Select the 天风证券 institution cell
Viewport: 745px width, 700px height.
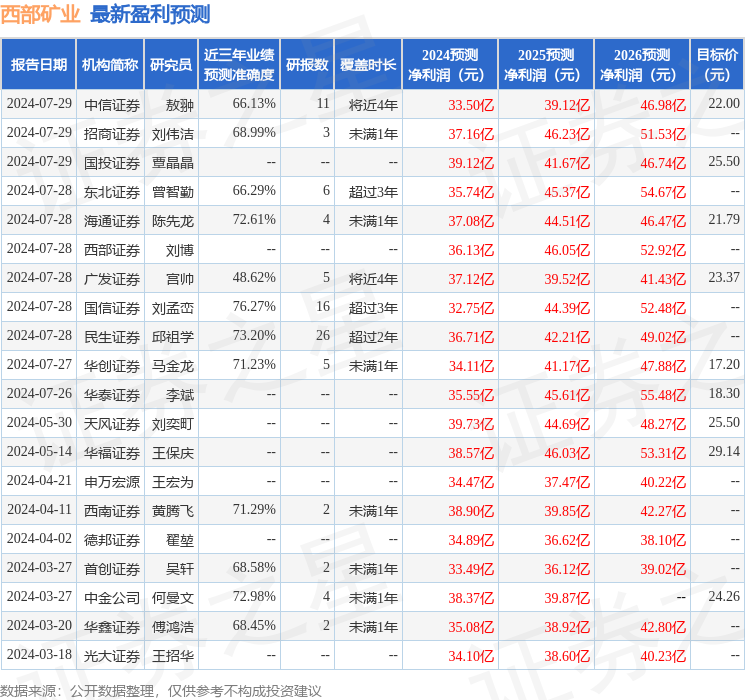point(112,423)
